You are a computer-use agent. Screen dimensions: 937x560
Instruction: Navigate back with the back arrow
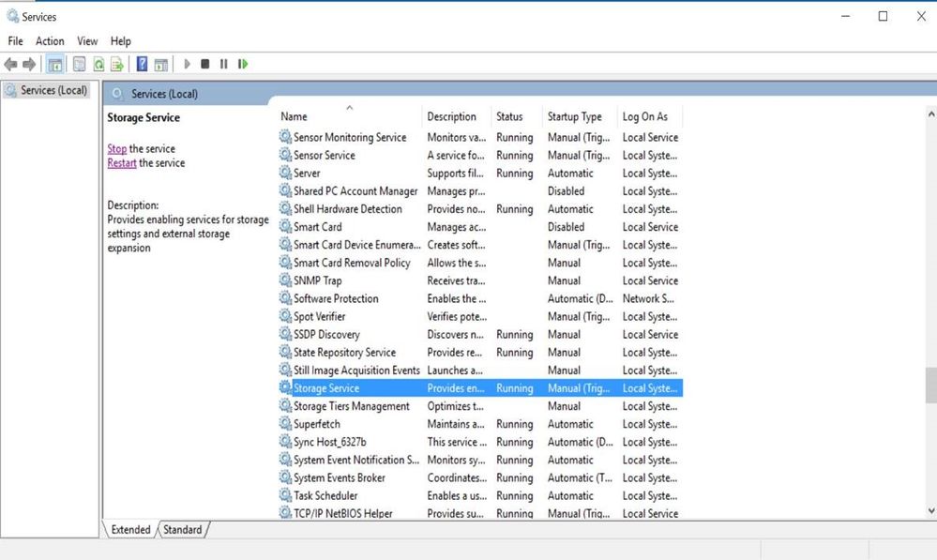tap(11, 64)
